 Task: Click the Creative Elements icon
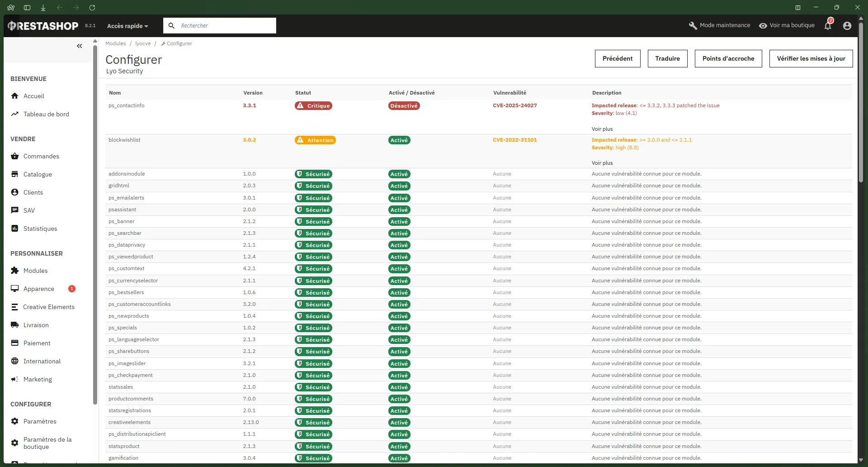(x=15, y=307)
